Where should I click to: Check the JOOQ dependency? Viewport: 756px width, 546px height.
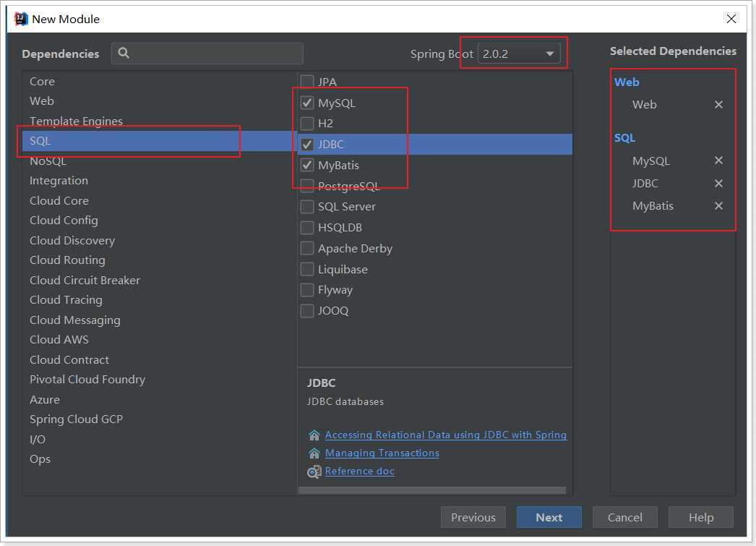(307, 311)
